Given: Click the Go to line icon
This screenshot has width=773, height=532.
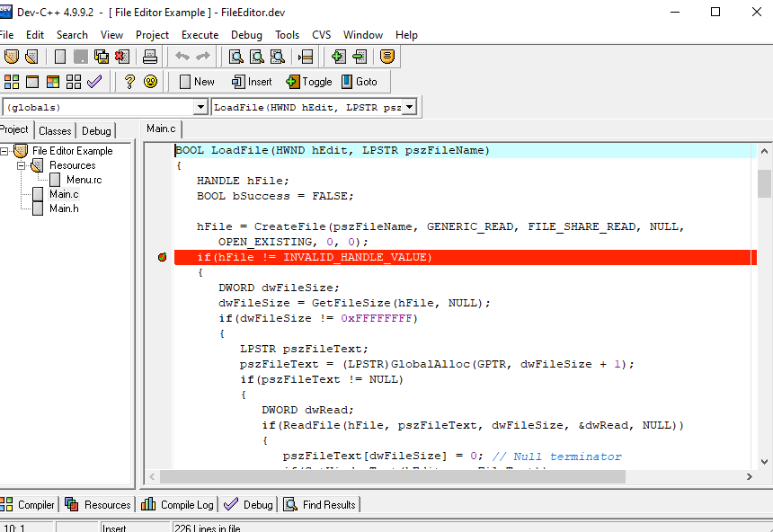Looking at the screenshot, I should pyautogui.click(x=306, y=57).
